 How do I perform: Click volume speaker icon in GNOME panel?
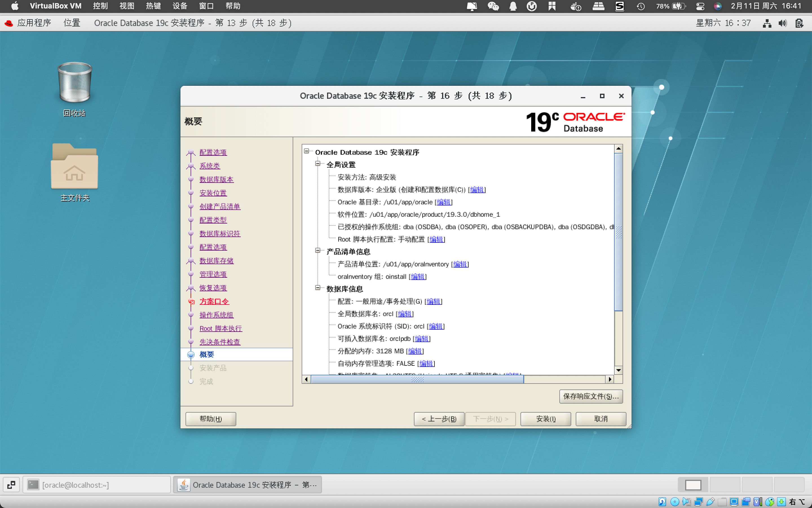pos(782,23)
